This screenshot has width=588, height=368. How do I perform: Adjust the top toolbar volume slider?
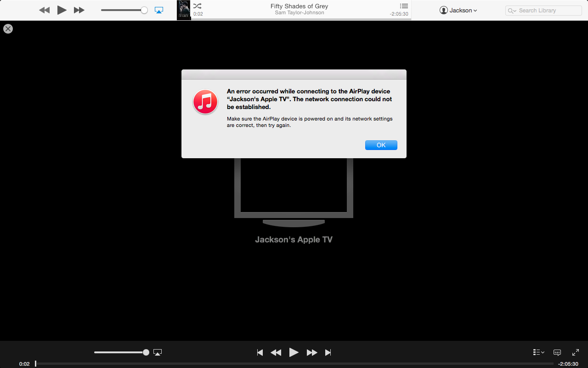click(x=124, y=10)
